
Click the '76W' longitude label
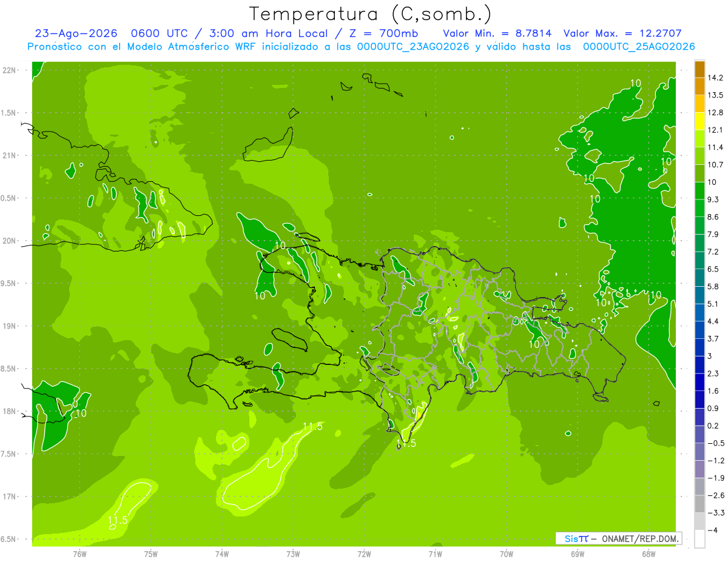pos(79,554)
